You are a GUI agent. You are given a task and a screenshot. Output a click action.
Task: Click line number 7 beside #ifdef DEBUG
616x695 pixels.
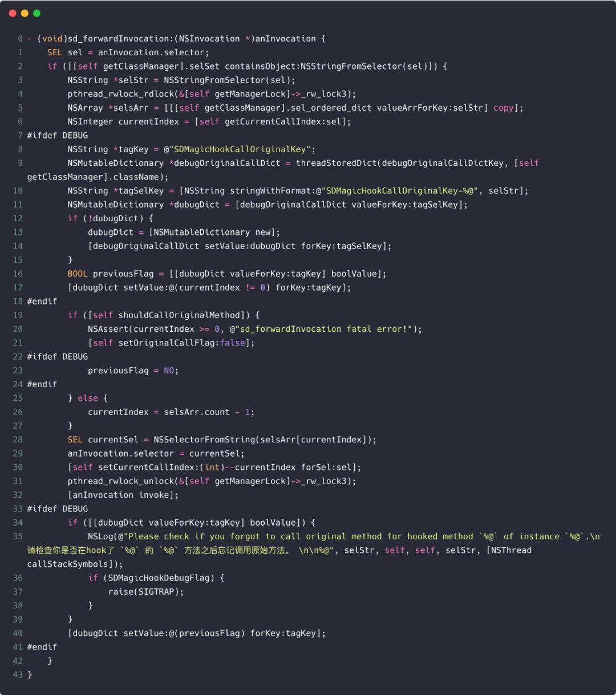(x=20, y=136)
